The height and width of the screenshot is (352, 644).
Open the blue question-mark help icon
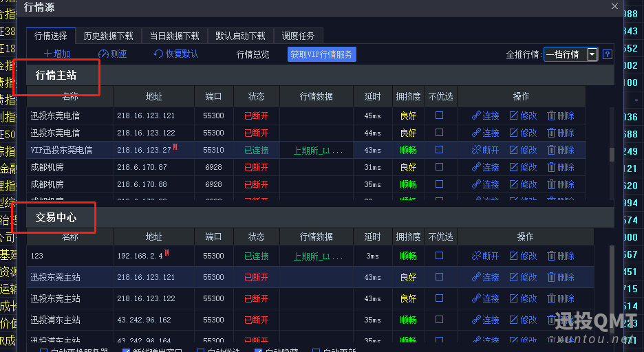point(608,54)
